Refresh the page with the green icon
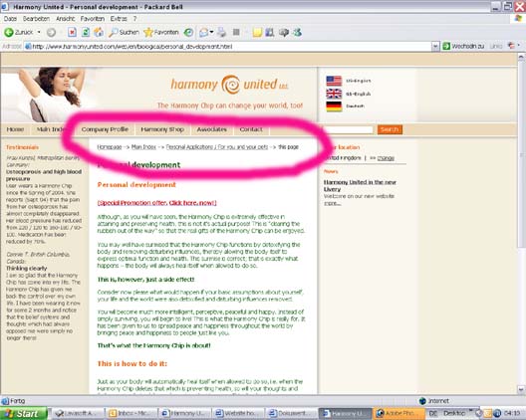This screenshot has width=526, height=420. 86,32
